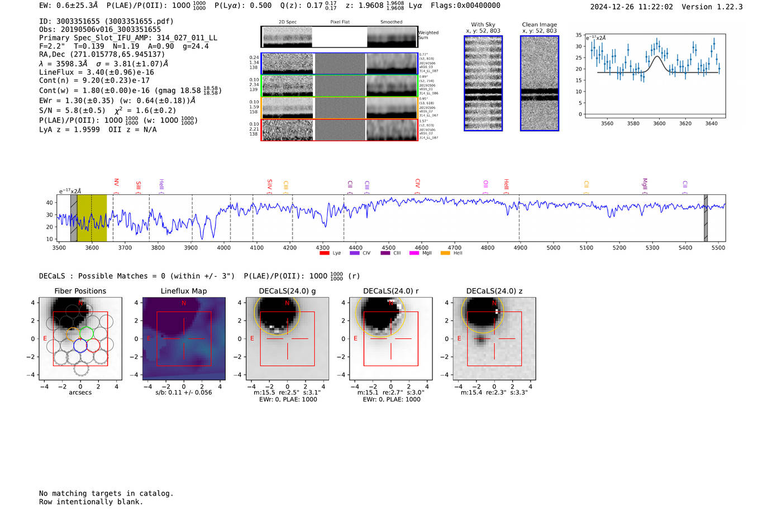
Task: Select the green-bordered fiber Smoothed cutout
Action: click(392, 86)
